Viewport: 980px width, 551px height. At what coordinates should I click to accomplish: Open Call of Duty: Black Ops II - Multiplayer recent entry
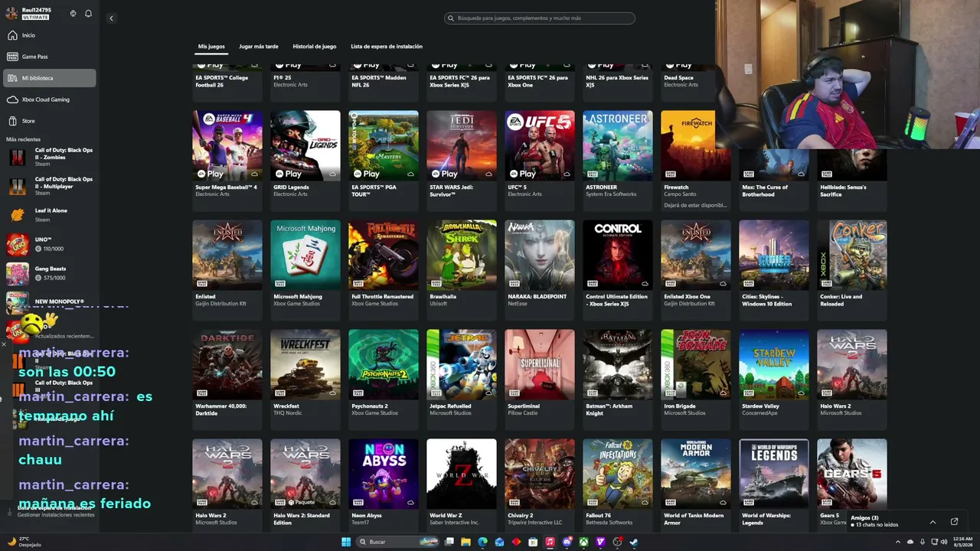[51, 186]
